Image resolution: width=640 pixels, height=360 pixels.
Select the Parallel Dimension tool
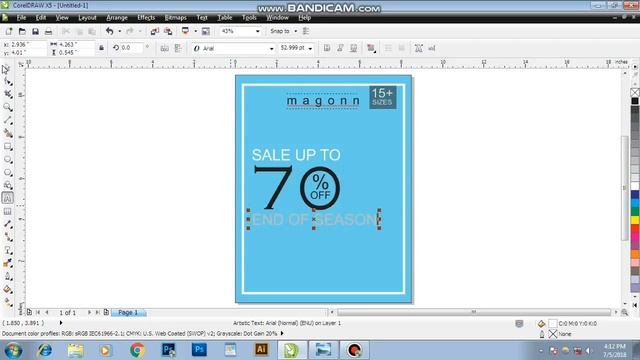tap(8, 224)
